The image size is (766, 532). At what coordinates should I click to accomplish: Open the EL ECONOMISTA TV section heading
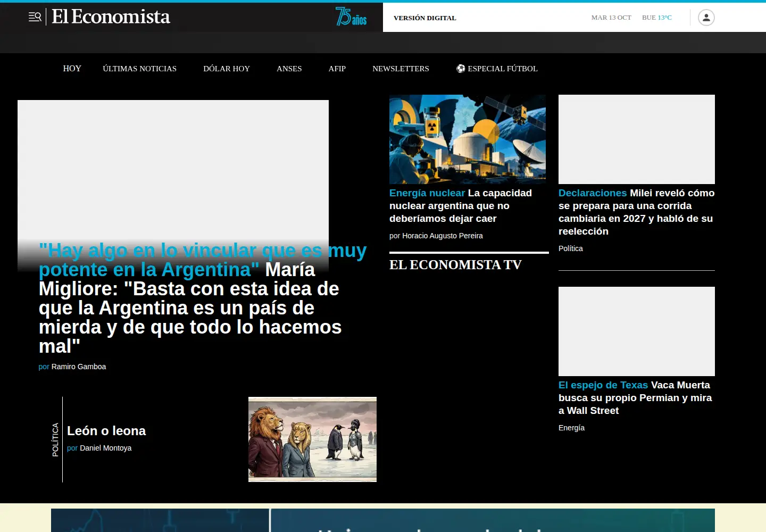pos(455,265)
